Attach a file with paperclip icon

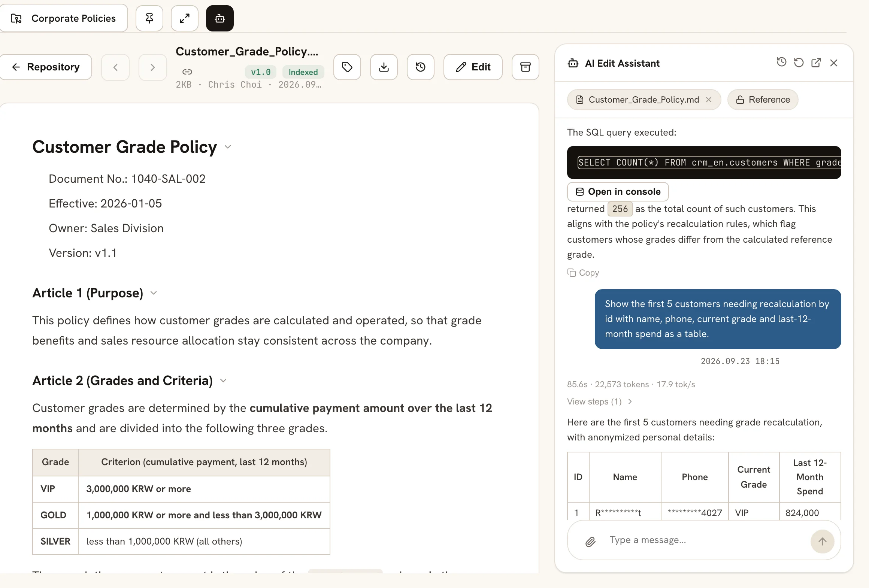[591, 542]
